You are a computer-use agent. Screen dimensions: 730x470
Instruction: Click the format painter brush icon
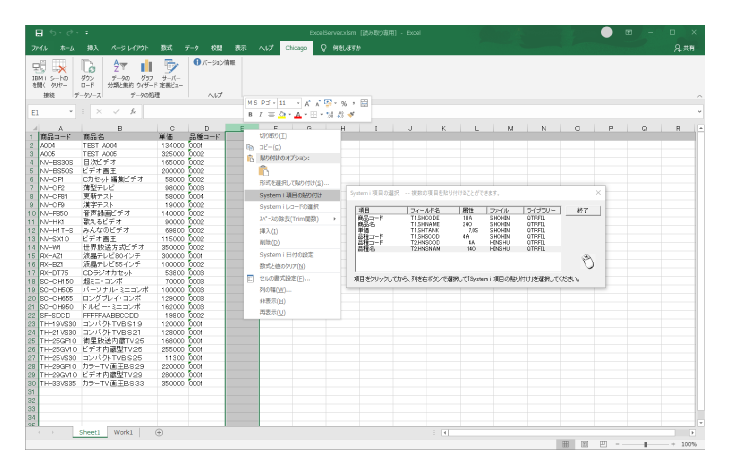[x=351, y=114]
